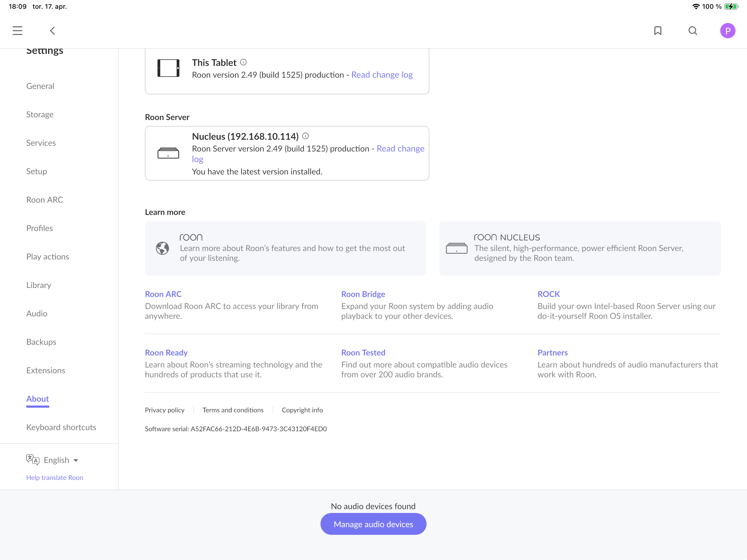747x560 pixels.
Task: Follow the Roon Bridge link
Action: coord(363,294)
